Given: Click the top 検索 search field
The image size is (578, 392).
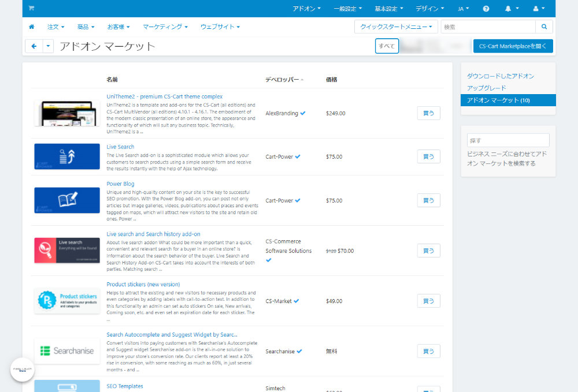Looking at the screenshot, I should point(488,27).
